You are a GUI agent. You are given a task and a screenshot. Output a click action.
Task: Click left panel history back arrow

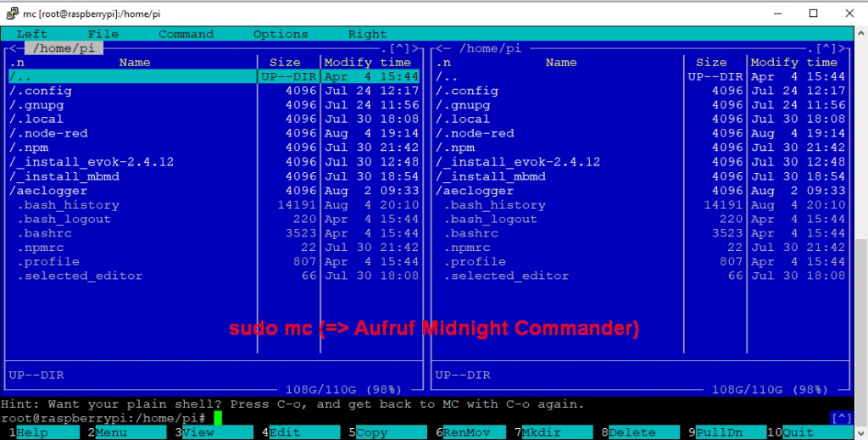click(x=13, y=48)
